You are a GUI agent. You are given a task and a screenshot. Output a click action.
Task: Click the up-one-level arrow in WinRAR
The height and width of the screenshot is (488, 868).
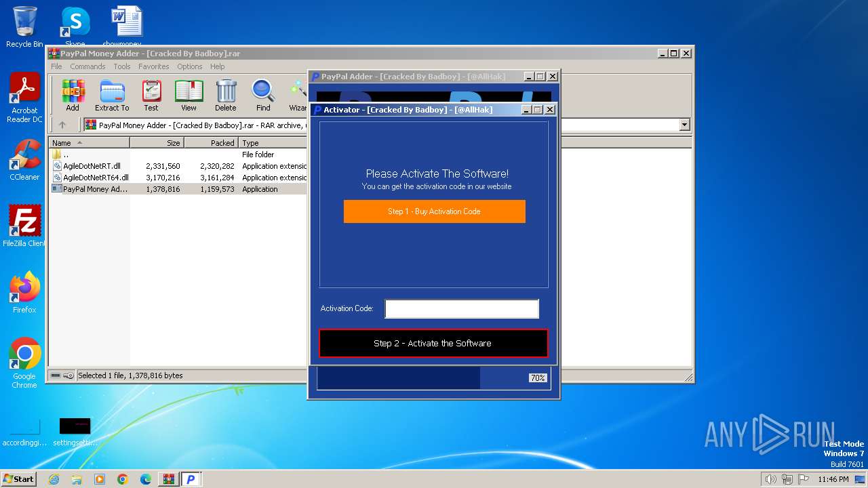coord(62,125)
